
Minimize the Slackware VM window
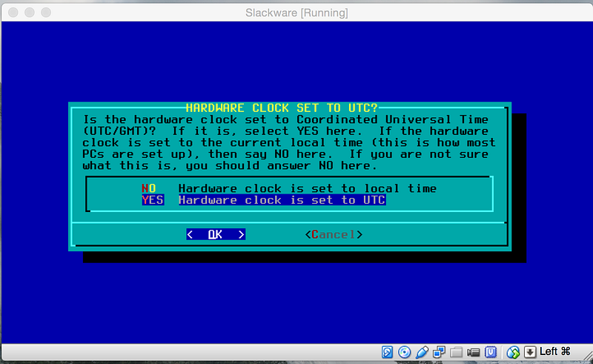[x=30, y=13]
